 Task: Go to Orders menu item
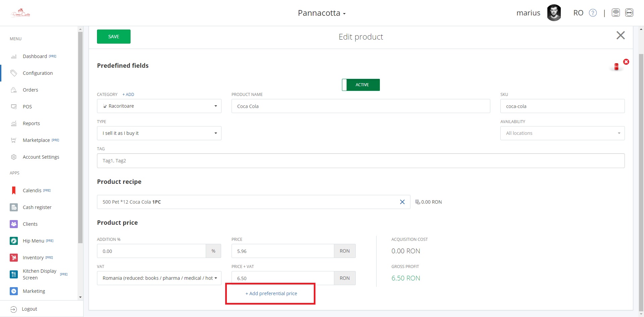click(x=31, y=90)
